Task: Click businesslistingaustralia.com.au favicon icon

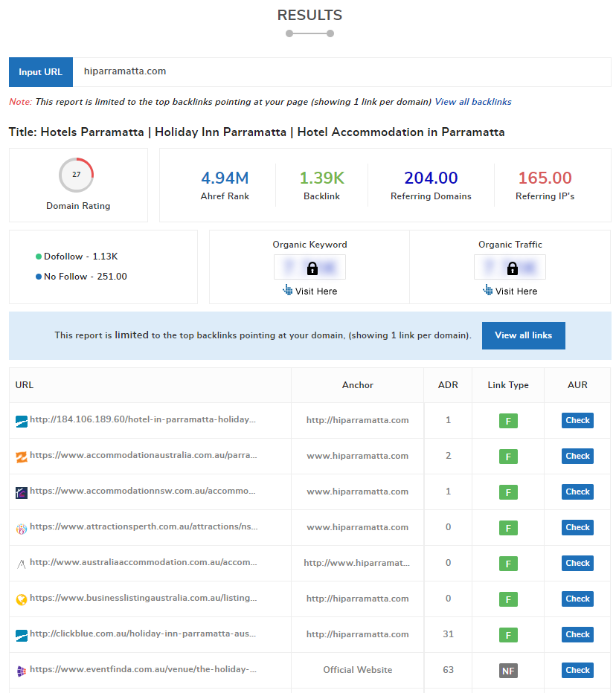Action: point(22,600)
